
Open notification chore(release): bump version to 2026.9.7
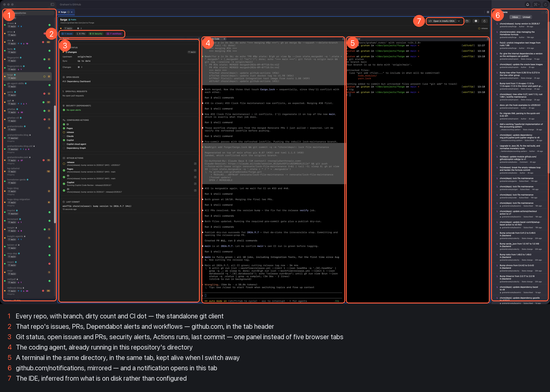520,25
